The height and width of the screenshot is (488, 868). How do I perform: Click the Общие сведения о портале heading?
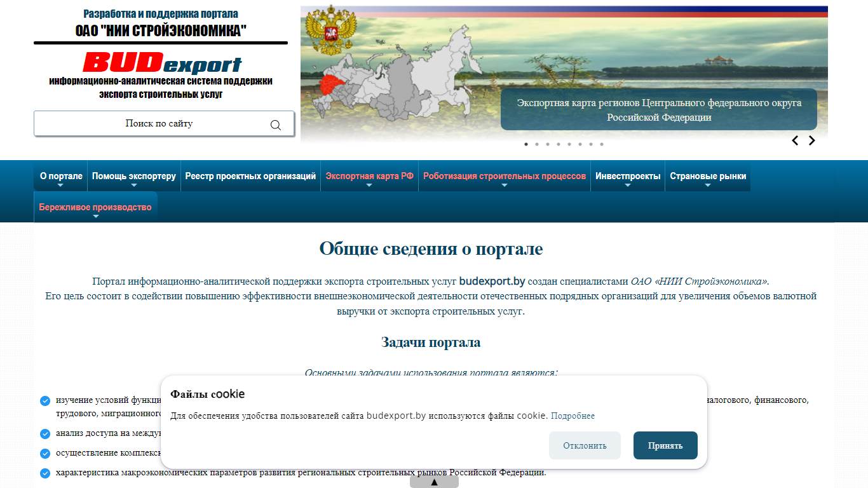click(x=431, y=248)
